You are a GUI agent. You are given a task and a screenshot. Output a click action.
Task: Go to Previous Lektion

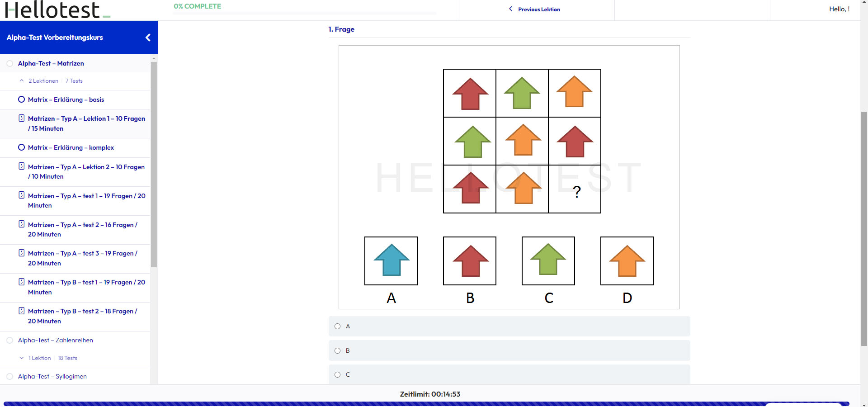[x=534, y=9]
